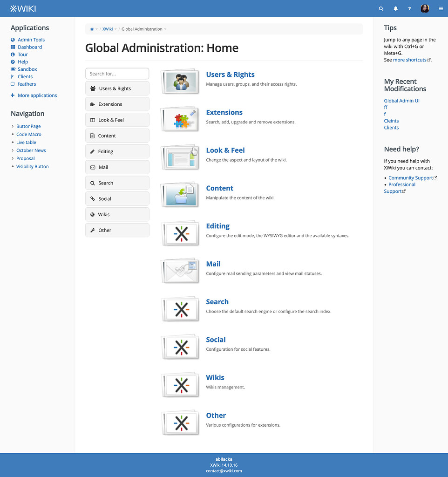Click the feathers square icon
This screenshot has height=477, width=448.
point(13,84)
